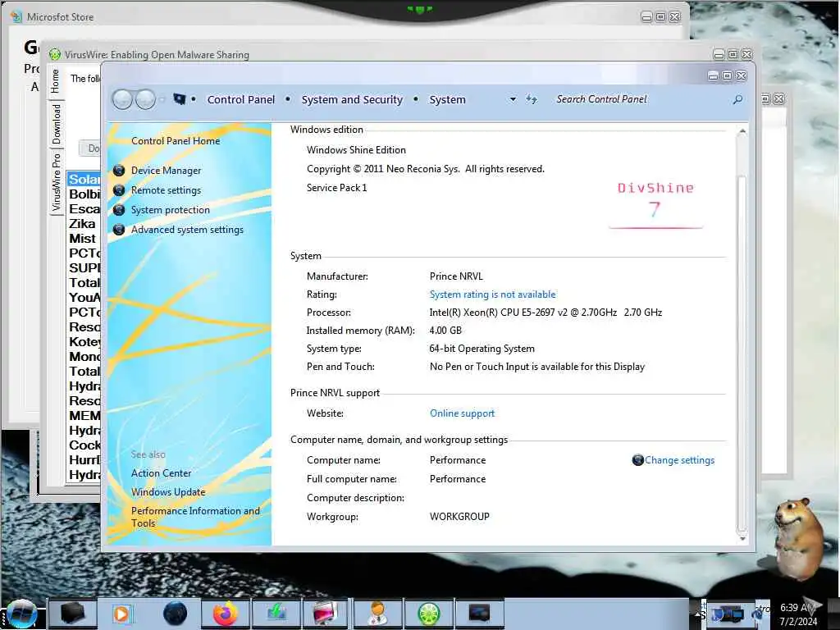Switch to Download tab in VirusWire window

[x=56, y=125]
